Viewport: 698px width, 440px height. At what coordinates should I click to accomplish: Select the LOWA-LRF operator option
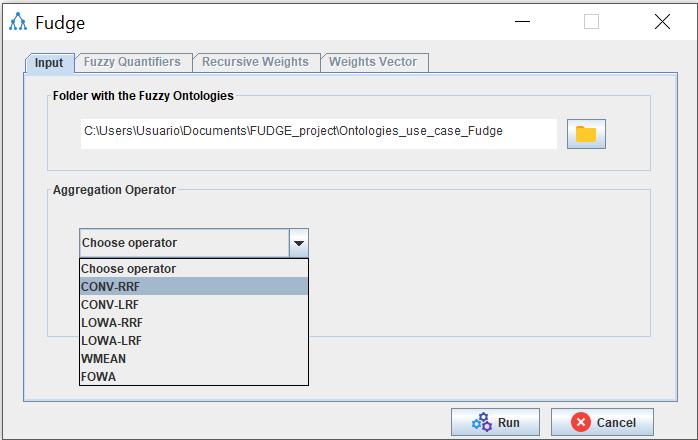(x=194, y=340)
